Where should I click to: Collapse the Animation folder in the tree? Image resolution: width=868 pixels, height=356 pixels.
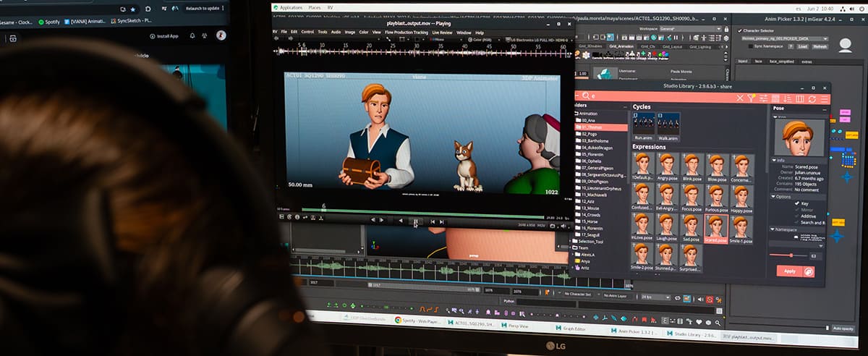(576, 114)
